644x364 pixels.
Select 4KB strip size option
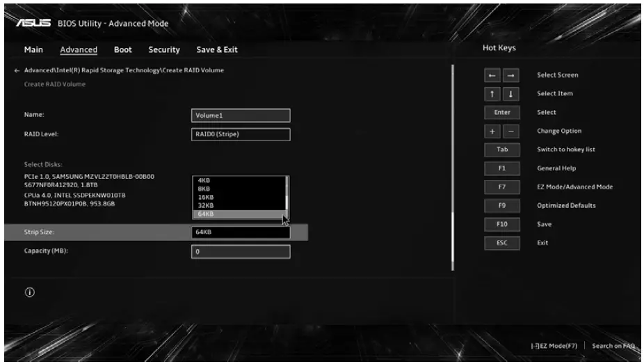pos(239,180)
